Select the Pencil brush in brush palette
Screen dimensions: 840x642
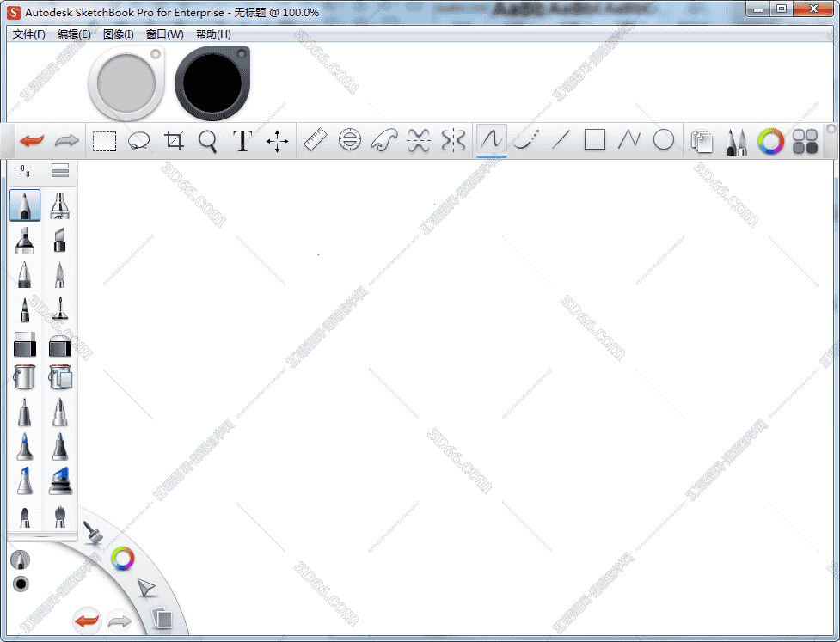24,205
